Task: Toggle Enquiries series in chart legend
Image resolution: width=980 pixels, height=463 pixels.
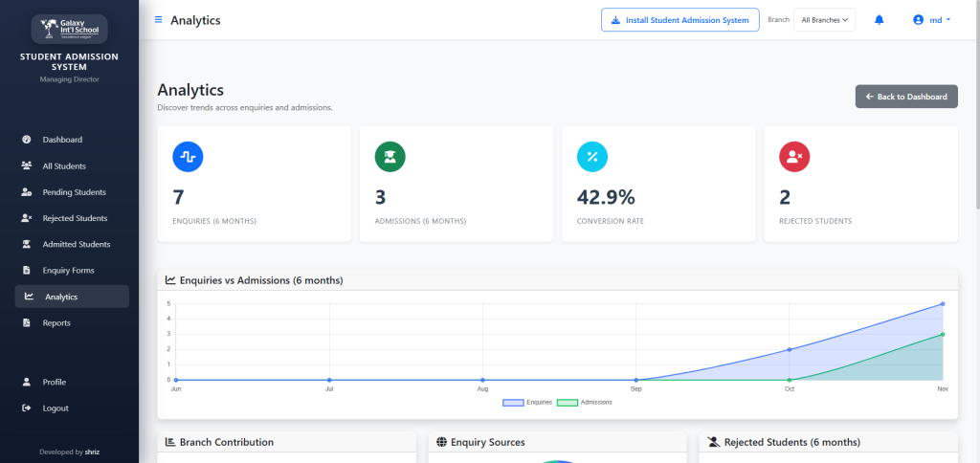Action: pos(527,403)
